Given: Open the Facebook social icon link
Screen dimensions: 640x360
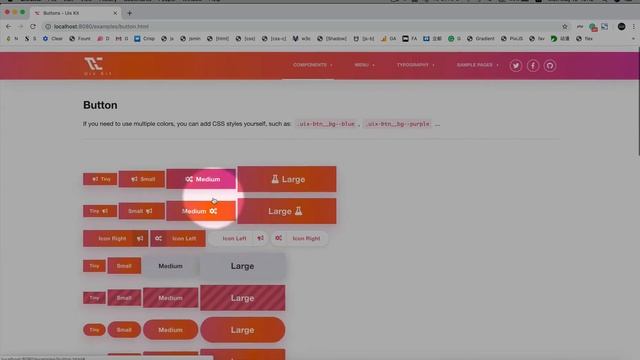Looking at the screenshot, I should tap(533, 66).
